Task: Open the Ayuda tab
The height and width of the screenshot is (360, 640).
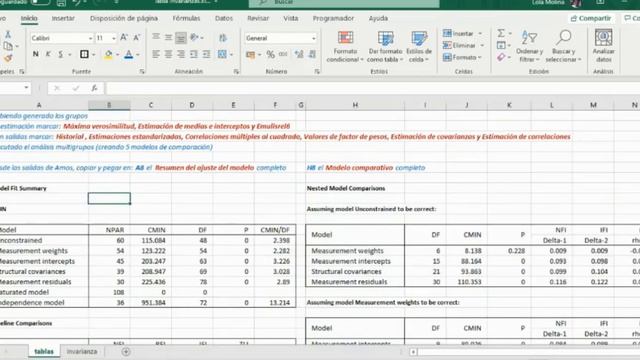Action: click(378, 18)
